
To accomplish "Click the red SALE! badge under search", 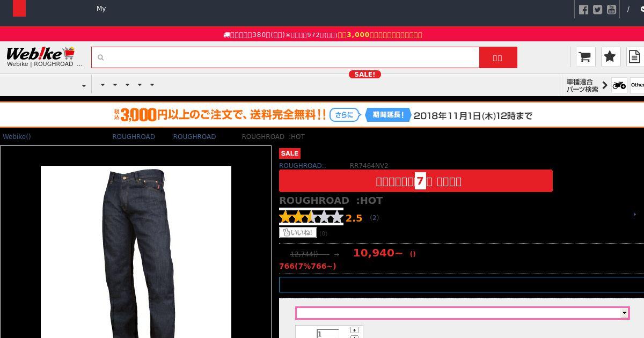I will point(365,74).
